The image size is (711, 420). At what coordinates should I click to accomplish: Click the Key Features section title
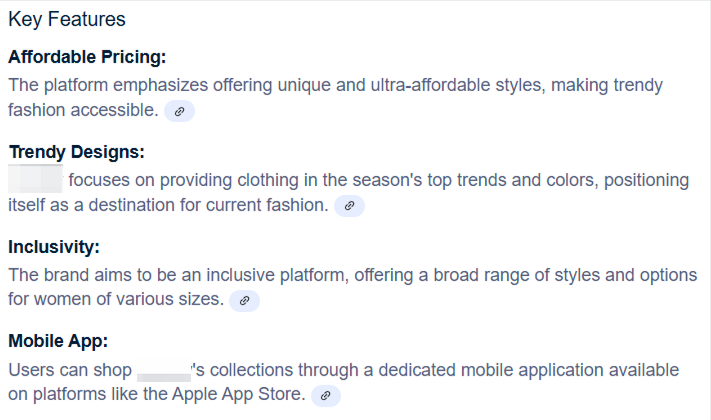67,19
